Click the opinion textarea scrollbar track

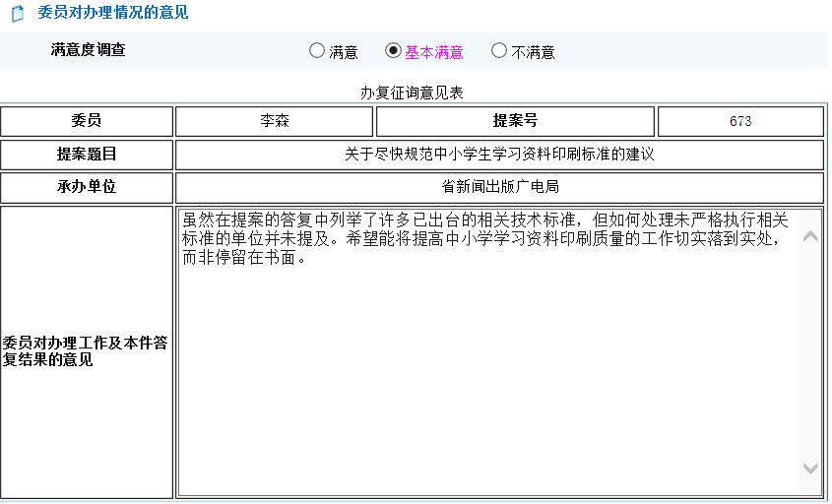point(810,354)
